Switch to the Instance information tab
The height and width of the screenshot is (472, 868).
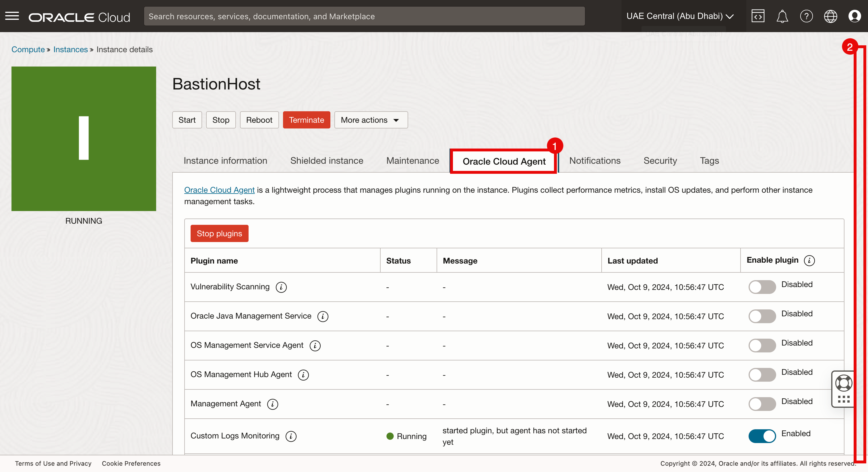225,161
